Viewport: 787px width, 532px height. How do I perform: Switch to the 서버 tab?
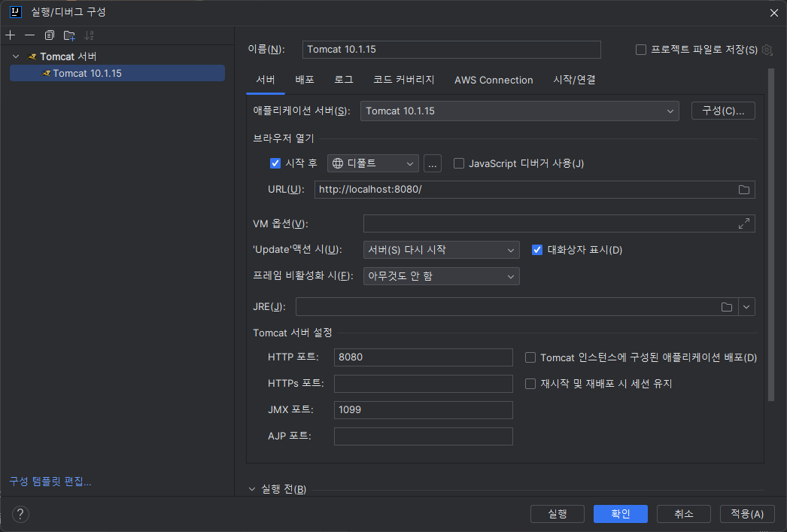(266, 80)
